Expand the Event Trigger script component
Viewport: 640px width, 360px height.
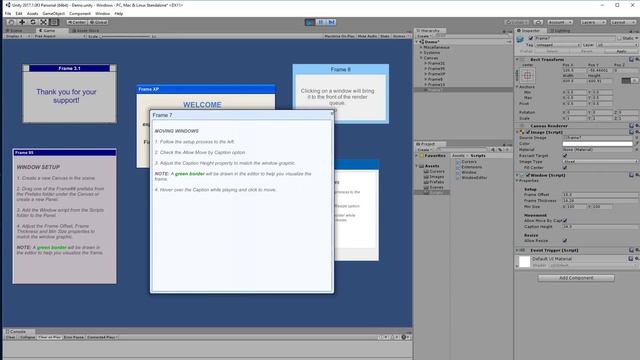(x=517, y=250)
